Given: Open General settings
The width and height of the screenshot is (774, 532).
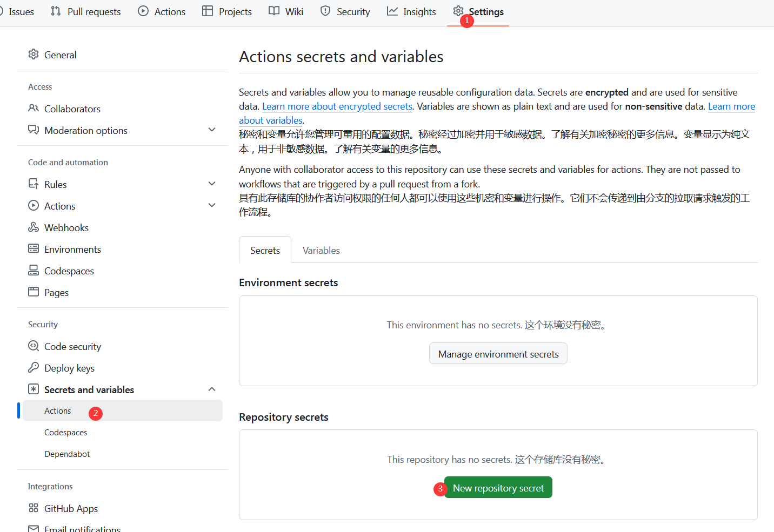Looking at the screenshot, I should (123, 55).
